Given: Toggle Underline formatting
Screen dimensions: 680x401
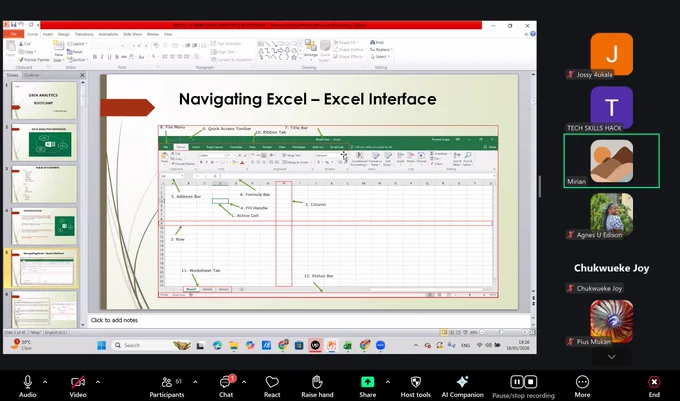Looking at the screenshot, I should tap(109, 57).
